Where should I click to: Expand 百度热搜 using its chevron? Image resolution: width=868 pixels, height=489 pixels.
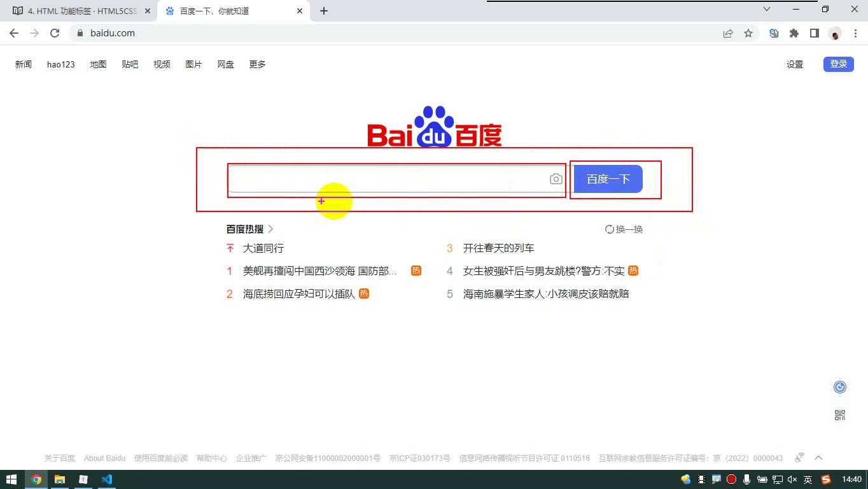[x=270, y=229]
